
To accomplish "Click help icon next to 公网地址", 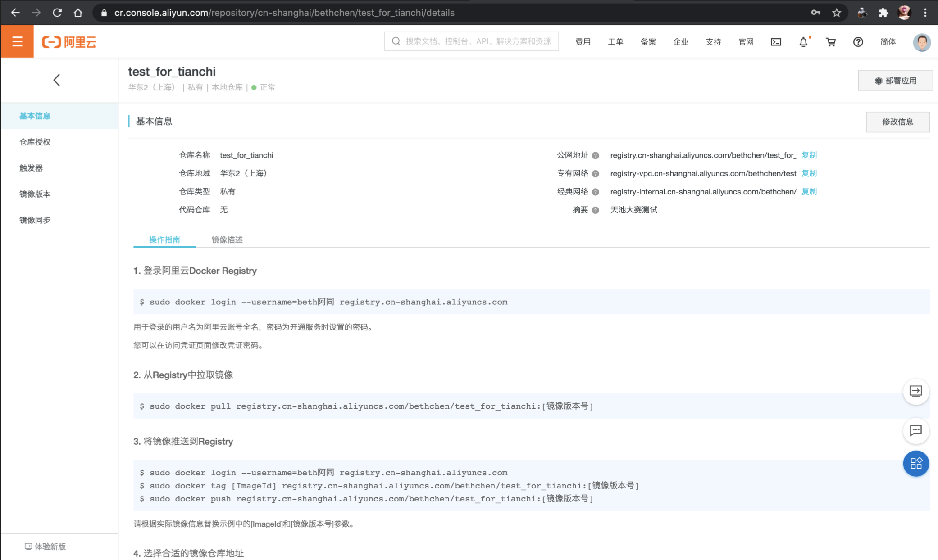I will point(595,156).
